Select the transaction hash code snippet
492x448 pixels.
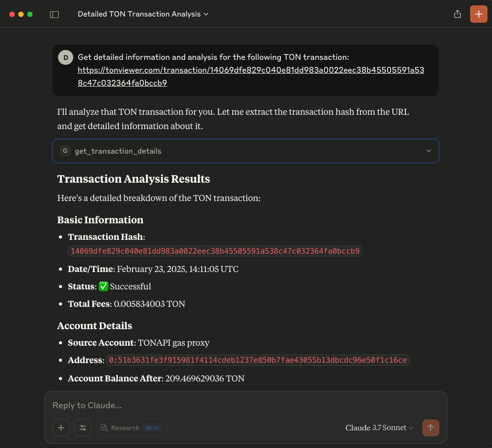coord(215,251)
